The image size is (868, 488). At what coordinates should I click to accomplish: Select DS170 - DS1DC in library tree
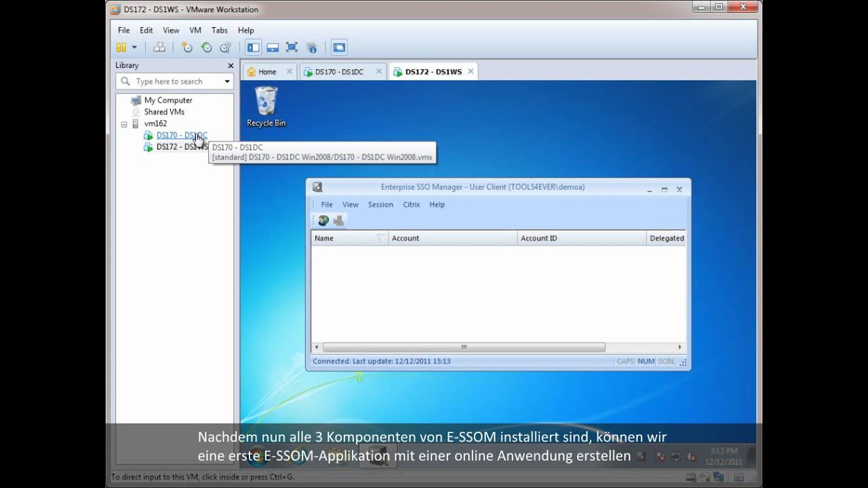(182, 136)
